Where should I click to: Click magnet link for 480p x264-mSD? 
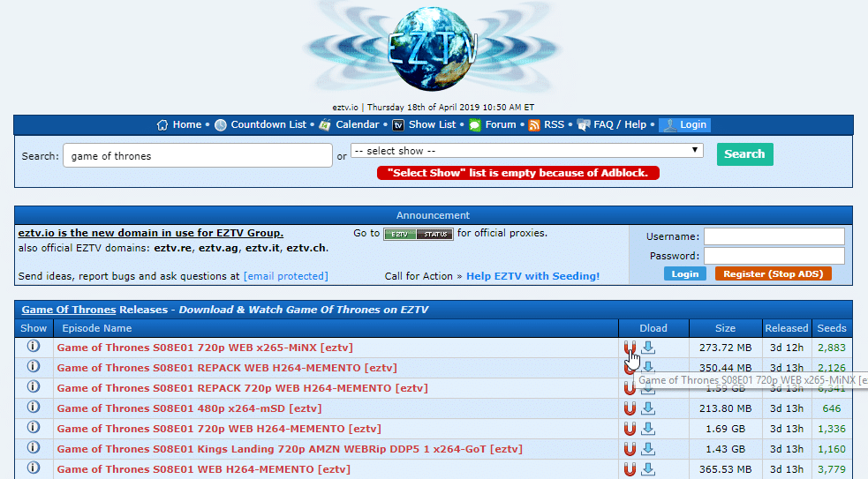tap(630, 408)
